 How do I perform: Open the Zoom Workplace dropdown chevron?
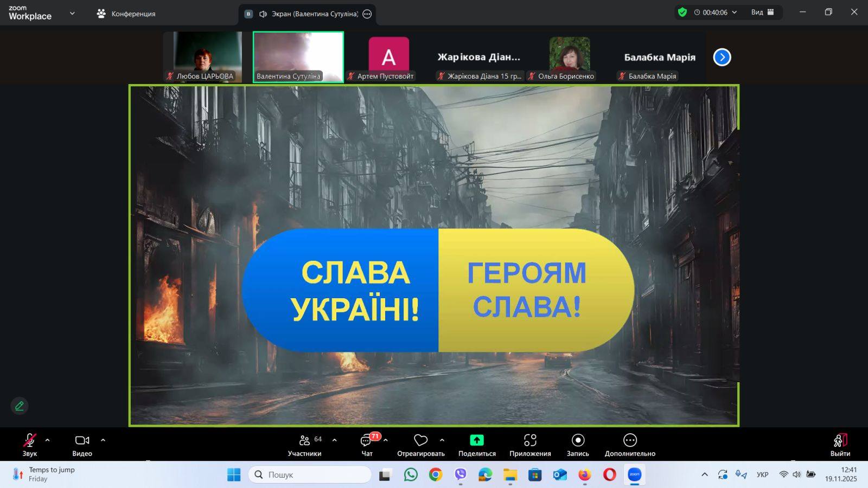pos(72,13)
